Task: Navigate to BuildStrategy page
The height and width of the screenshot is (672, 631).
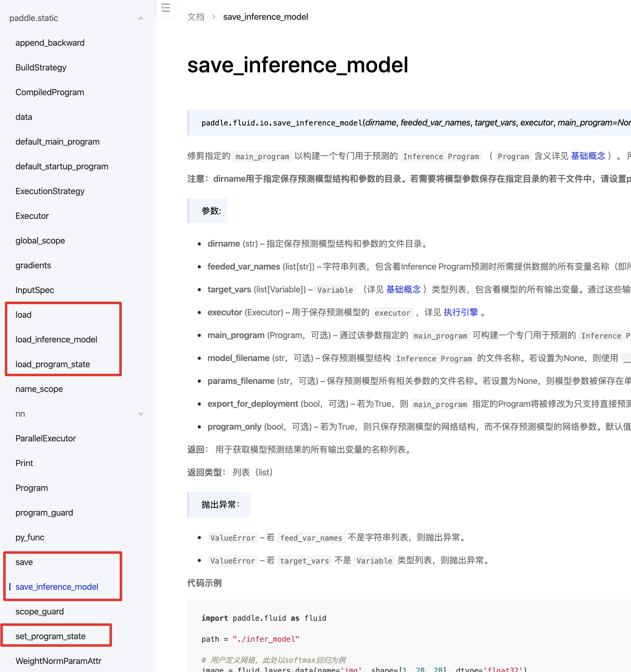Action: (x=40, y=68)
